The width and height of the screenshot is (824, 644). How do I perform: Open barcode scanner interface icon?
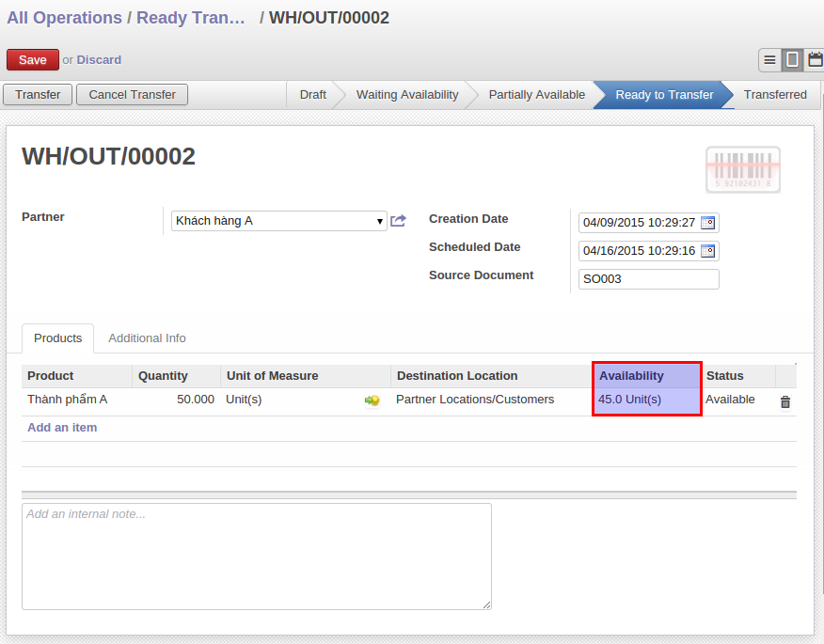[x=742, y=169]
